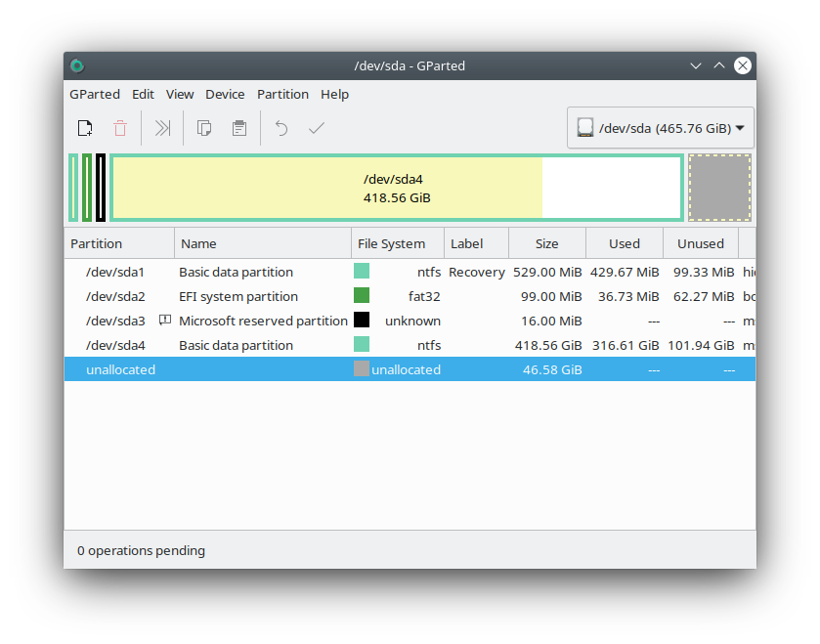
Task: Open the Help menu
Action: pyautogui.click(x=334, y=94)
